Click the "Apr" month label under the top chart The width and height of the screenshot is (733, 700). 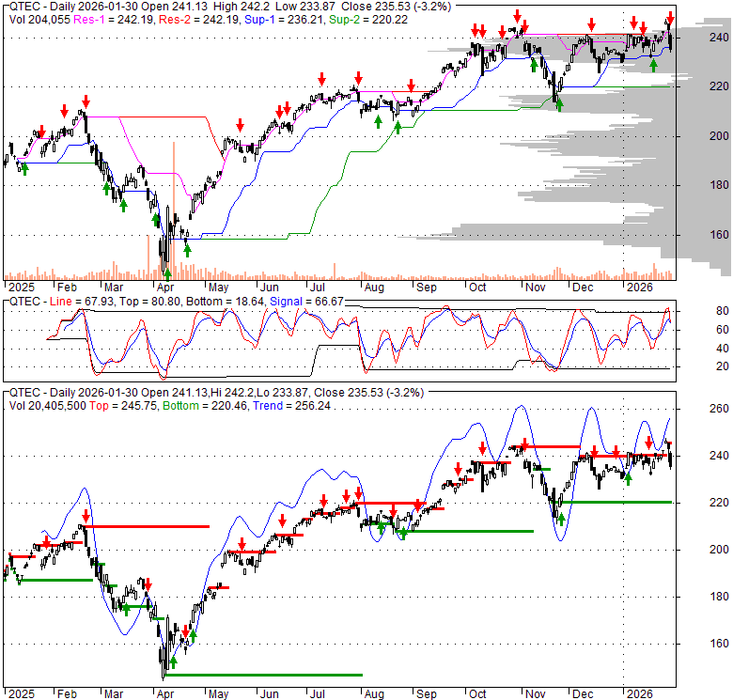click(165, 288)
